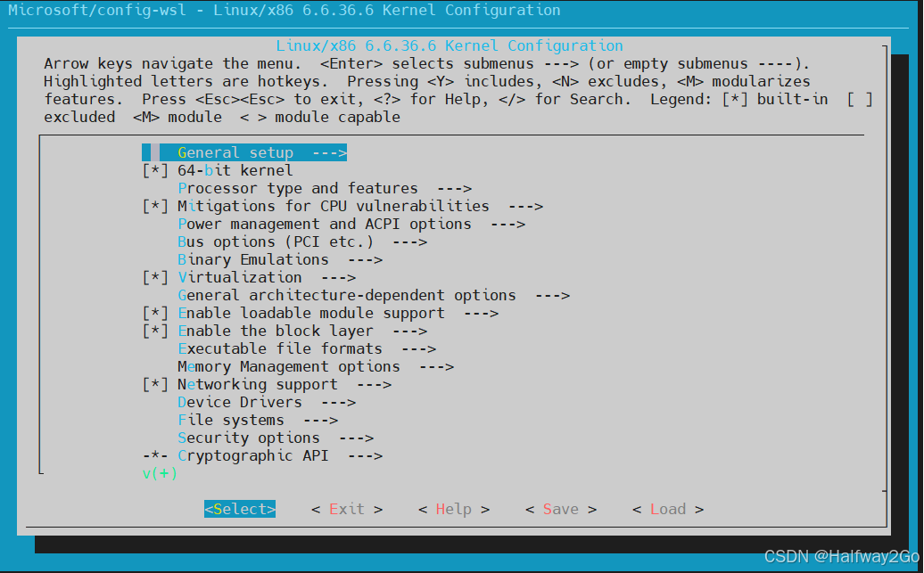924x573 pixels.
Task: Open General architecture-dependent options submenu
Action: (374, 296)
